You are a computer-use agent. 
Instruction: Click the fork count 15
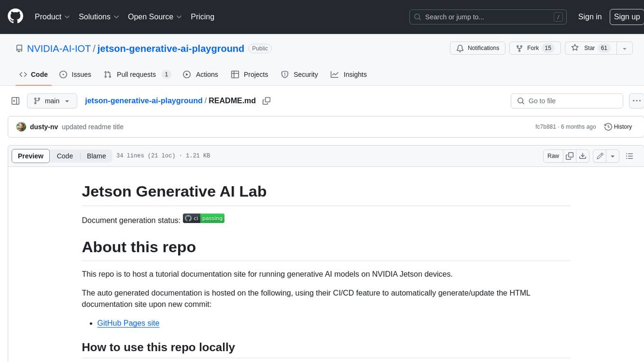click(548, 48)
